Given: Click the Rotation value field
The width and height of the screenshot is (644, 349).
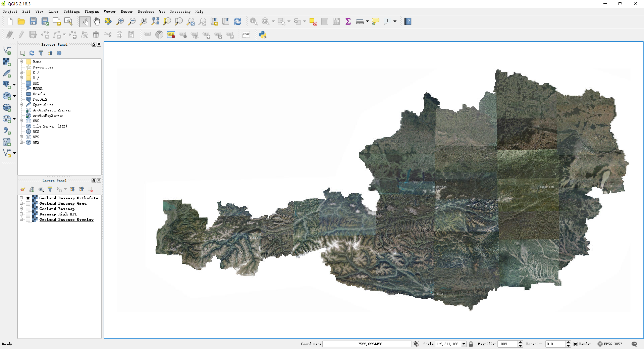Looking at the screenshot, I should [555, 344].
